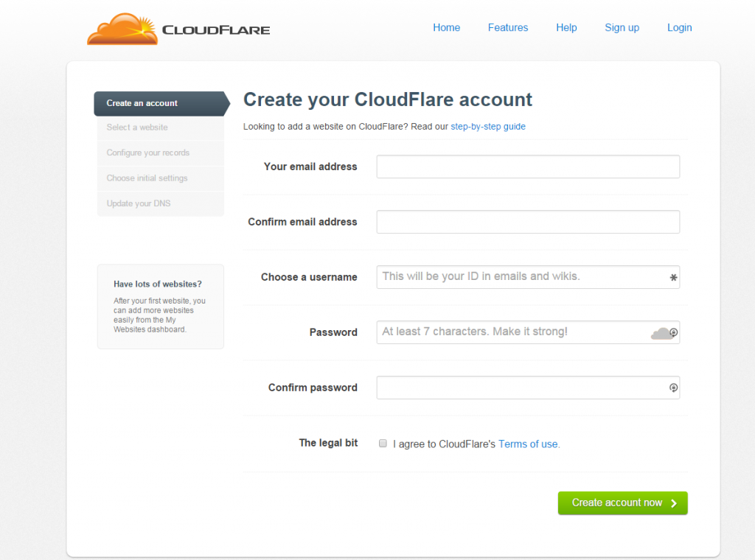Open the step-by-step guide link

[488, 127]
